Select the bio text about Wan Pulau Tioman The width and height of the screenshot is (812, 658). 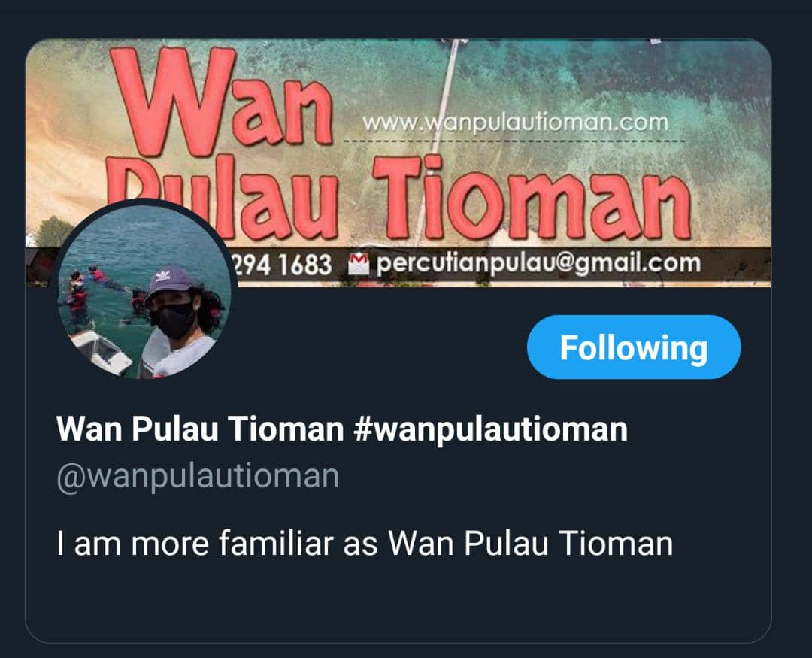365,544
